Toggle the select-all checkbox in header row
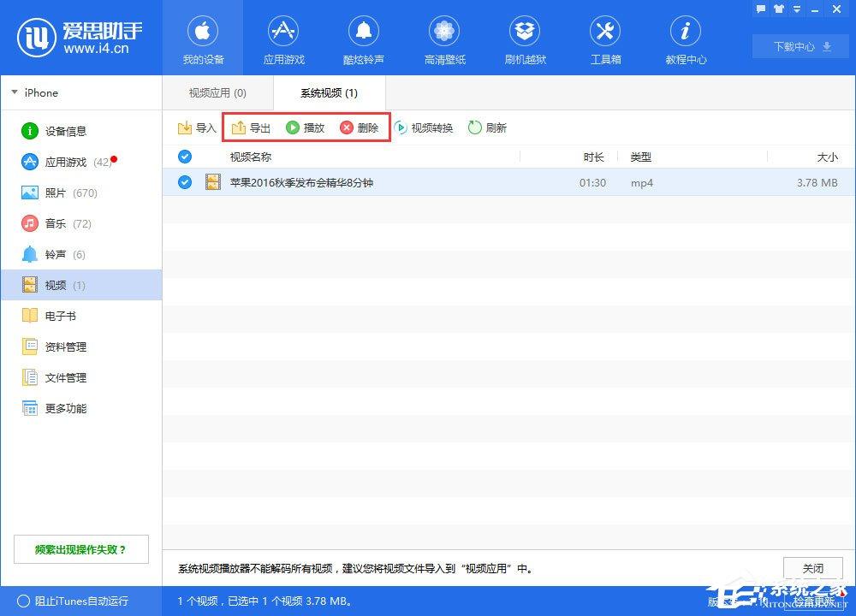The image size is (856, 616). [185, 157]
